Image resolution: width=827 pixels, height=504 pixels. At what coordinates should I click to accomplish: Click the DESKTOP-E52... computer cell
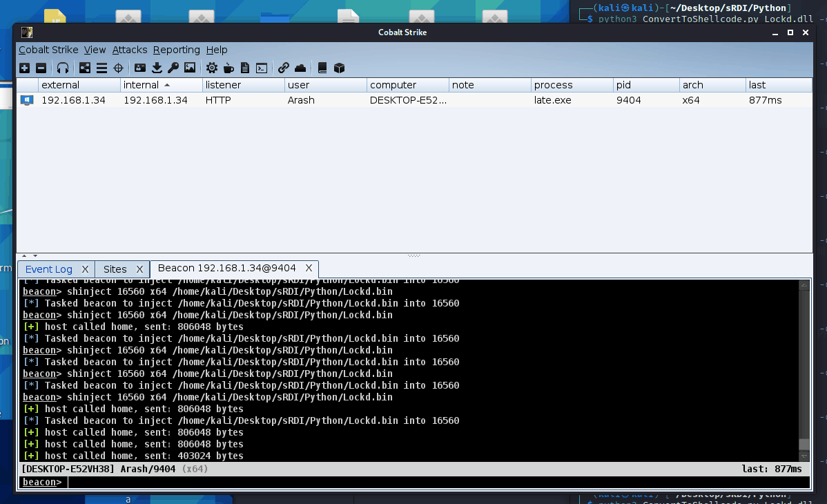pyautogui.click(x=408, y=100)
